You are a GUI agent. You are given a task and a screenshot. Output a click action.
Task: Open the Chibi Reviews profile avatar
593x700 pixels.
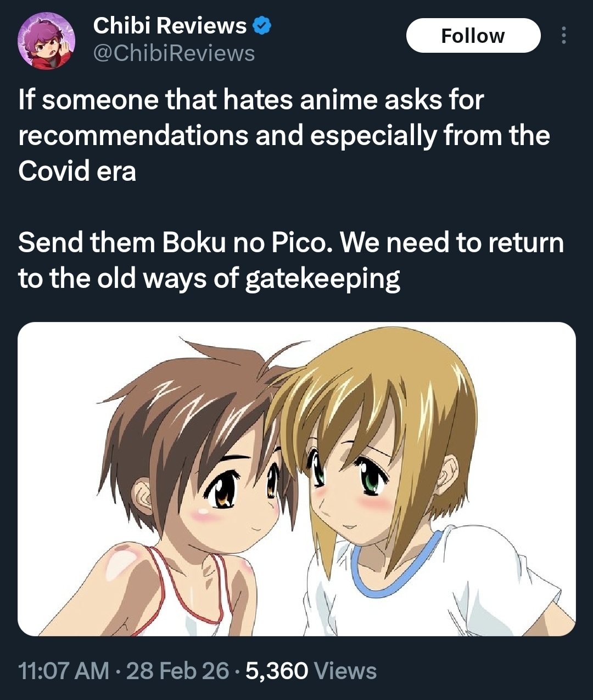[46, 41]
